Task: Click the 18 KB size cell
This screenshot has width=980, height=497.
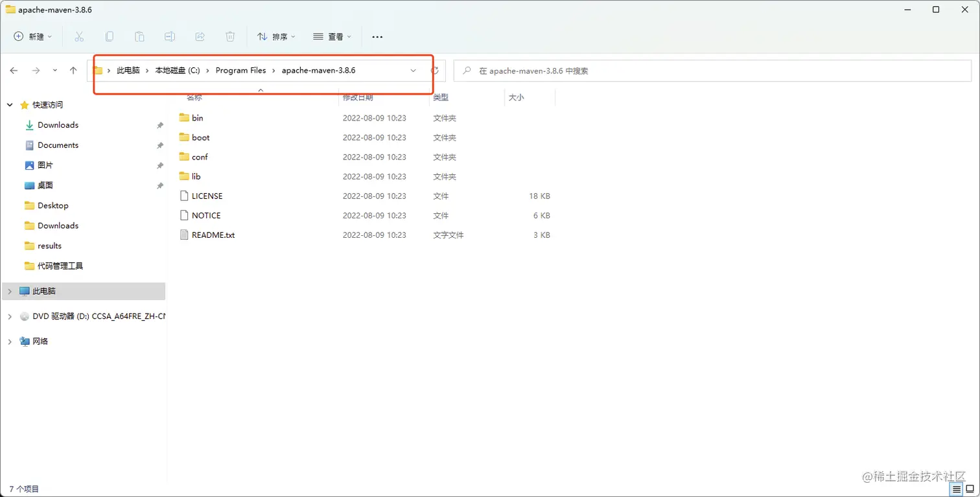Action: click(539, 196)
